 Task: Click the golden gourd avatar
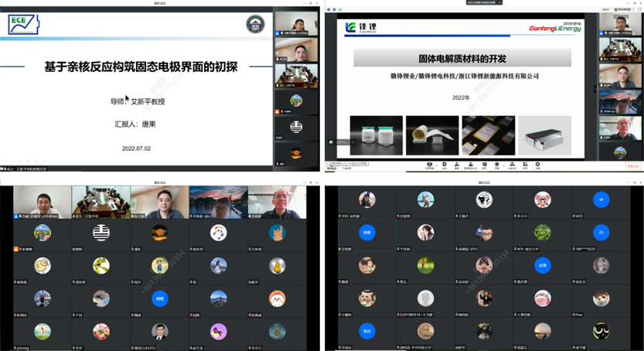tap(278, 266)
